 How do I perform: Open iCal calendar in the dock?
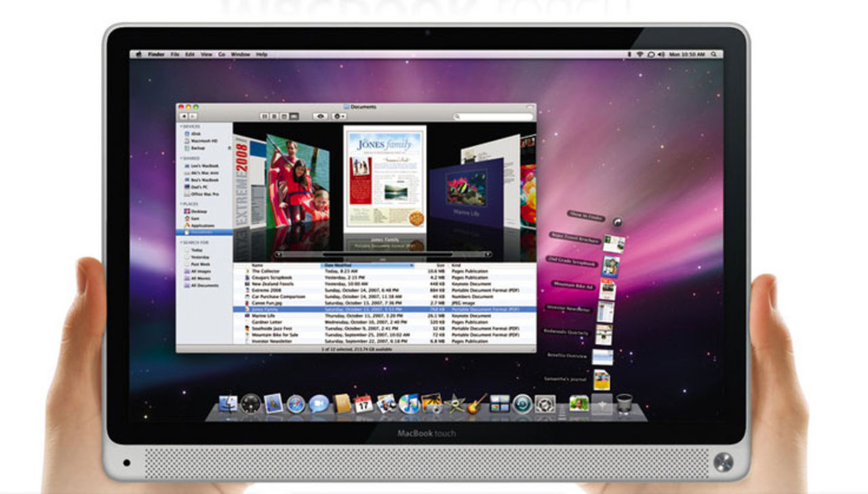364,404
